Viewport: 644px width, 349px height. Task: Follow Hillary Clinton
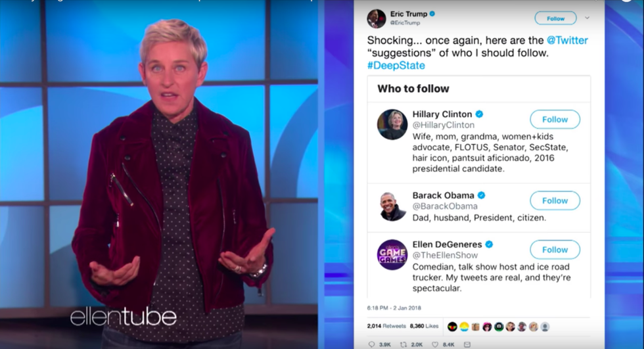point(555,120)
